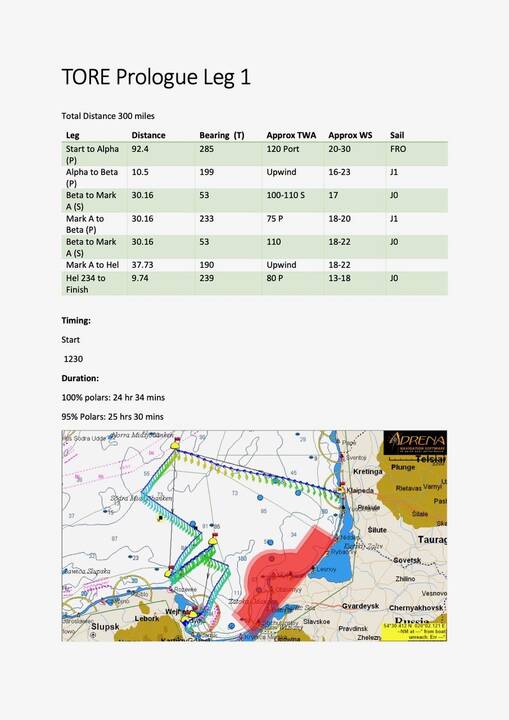Click the TWA cell reading just "110"
The width and height of the screenshot is (509, 720).
274,242
